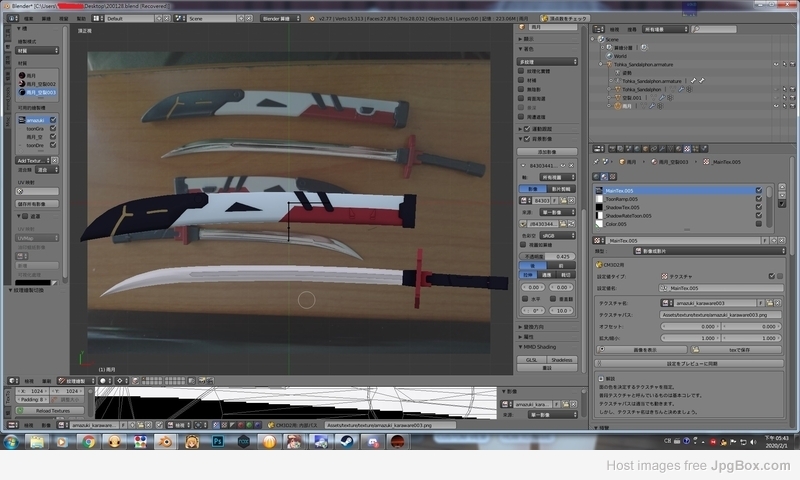Toggle the amazuki paint slot checkbox
Screen dimensions: 800x480
tap(53, 120)
